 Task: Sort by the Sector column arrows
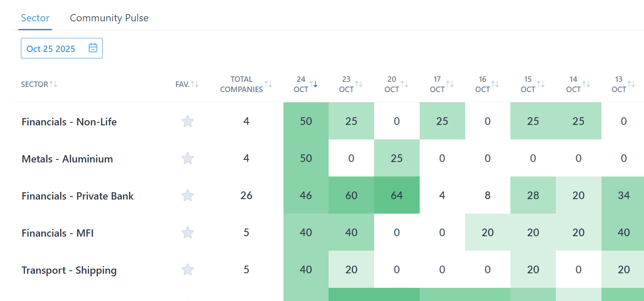tap(53, 84)
